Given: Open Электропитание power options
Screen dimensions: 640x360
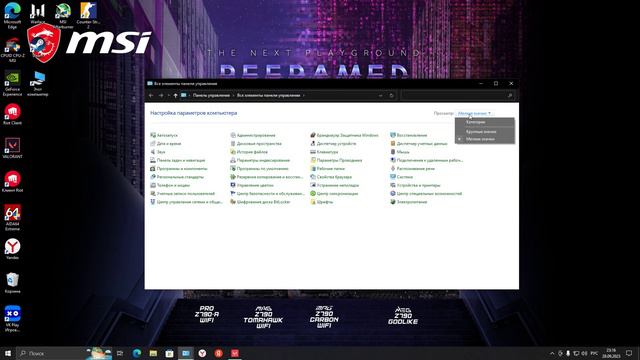Looking at the screenshot, I should (409, 202).
